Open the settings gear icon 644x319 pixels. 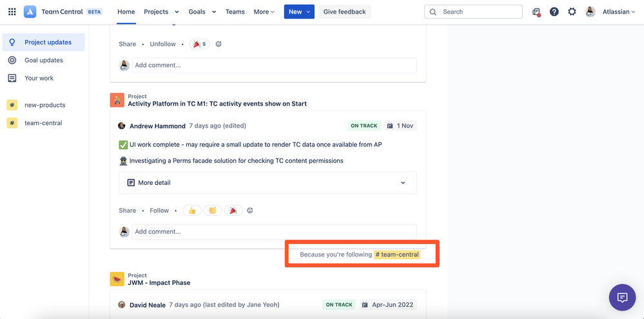(x=572, y=12)
